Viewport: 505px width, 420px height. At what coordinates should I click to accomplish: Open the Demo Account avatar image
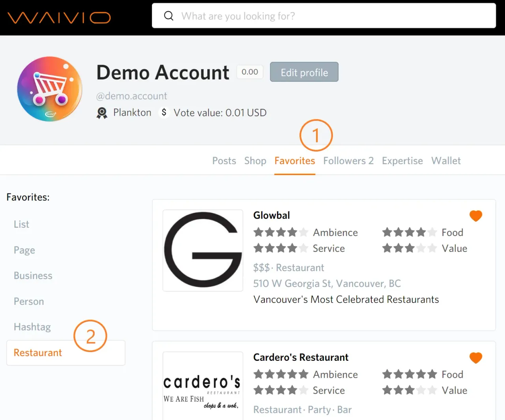pos(50,89)
